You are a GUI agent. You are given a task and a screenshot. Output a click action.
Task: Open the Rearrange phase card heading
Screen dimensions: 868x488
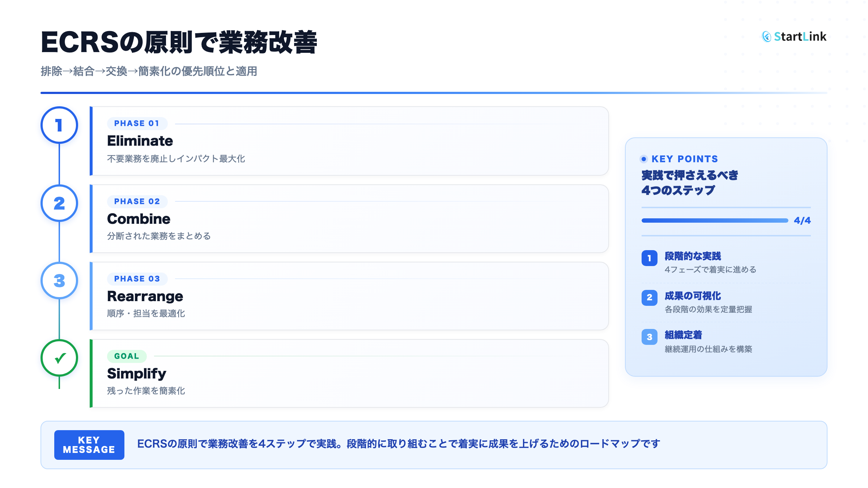[145, 296]
